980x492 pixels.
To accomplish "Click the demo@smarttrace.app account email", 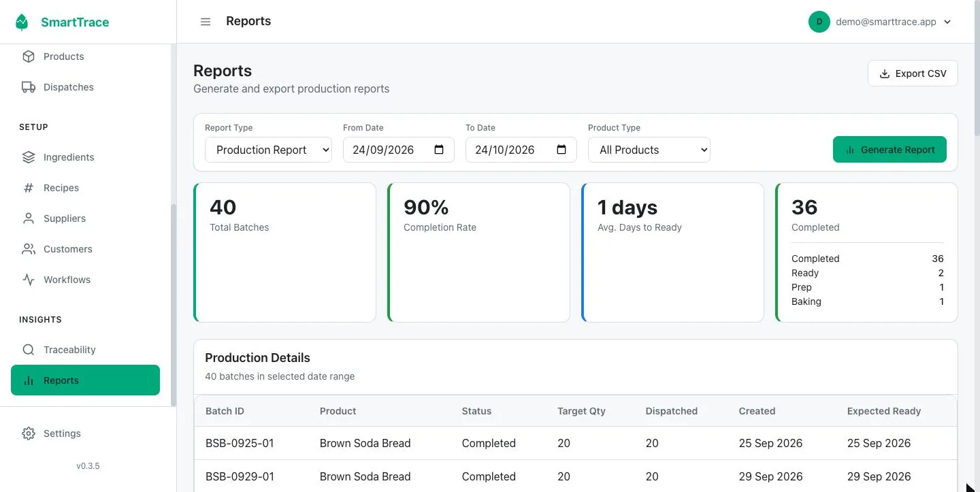I will pyautogui.click(x=886, y=22).
